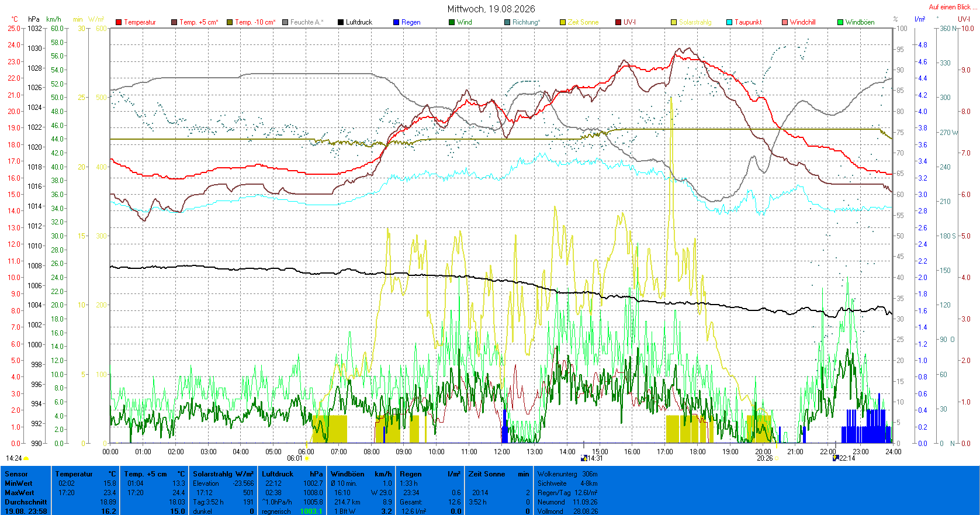This screenshot has height=515, width=980.
Task: Click the '12:00' time axis label
Action: tap(502, 452)
